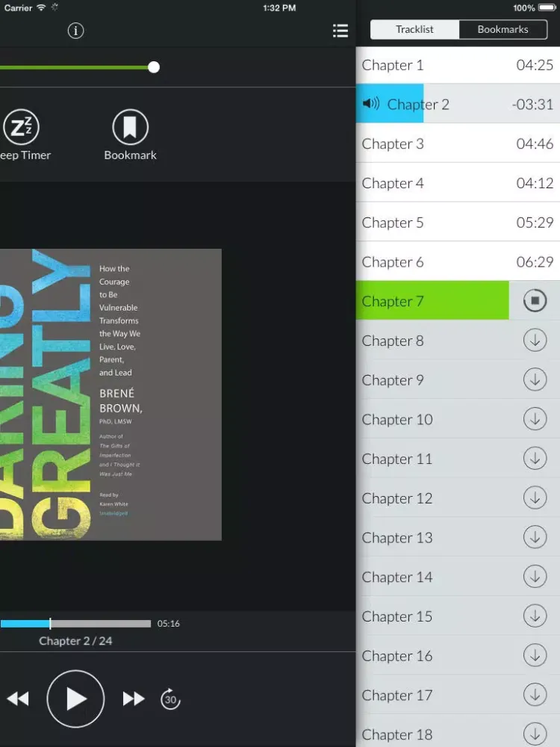560x747 pixels.
Task: Download Chapter 8
Action: tap(535, 341)
